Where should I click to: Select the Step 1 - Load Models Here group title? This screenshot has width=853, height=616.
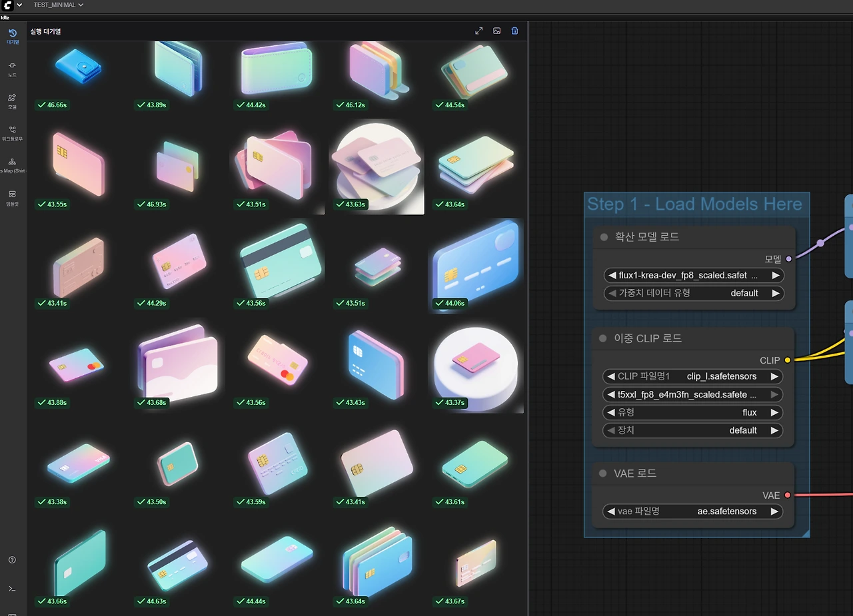(x=694, y=204)
